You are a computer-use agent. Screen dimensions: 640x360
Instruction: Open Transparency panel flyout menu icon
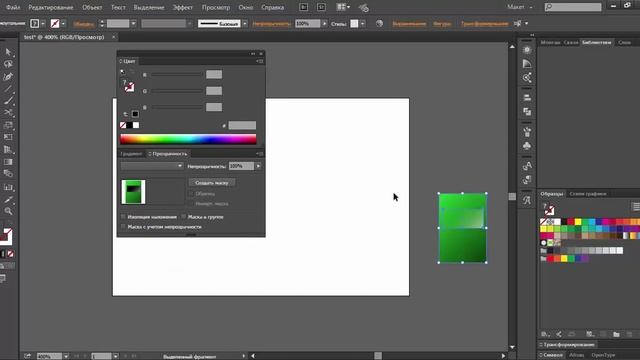pos(260,154)
